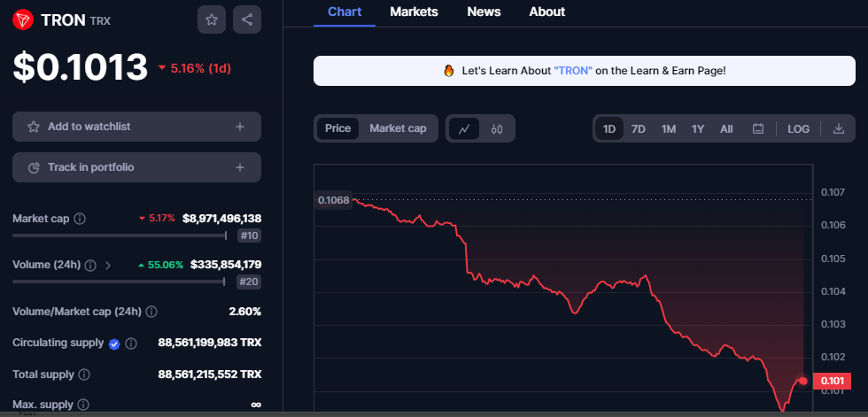Click the $8,971,496,138 market cap value
868x417 pixels.
(222, 219)
